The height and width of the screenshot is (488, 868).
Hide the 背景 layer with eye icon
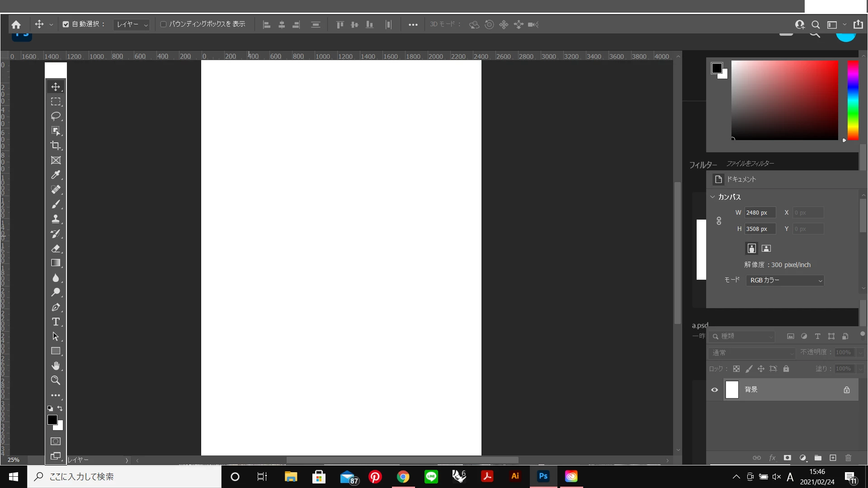[x=715, y=390]
